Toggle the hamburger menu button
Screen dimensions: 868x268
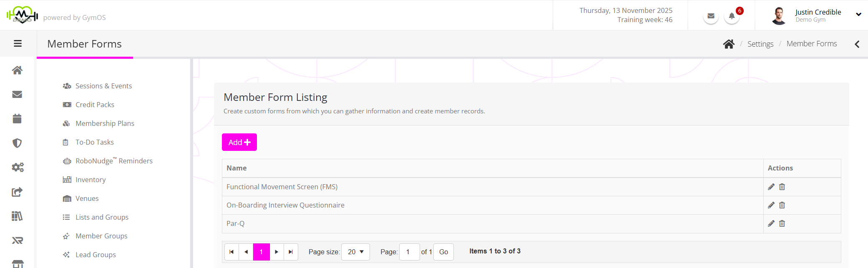click(x=18, y=44)
